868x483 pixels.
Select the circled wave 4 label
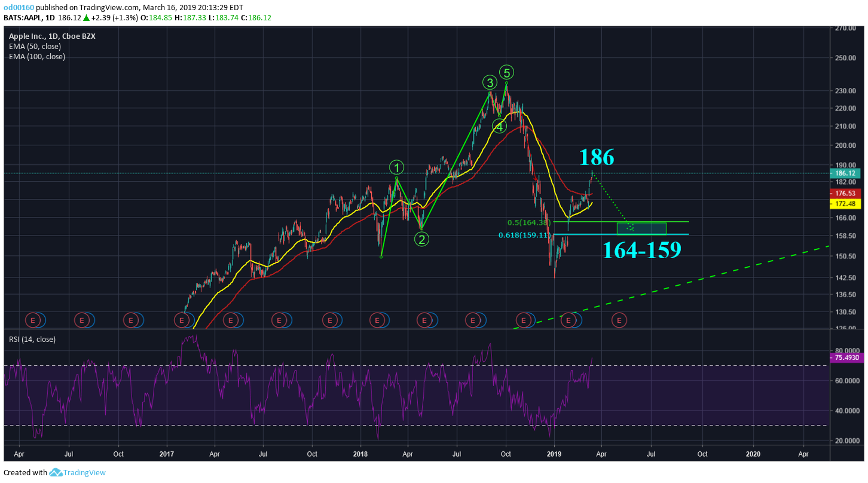point(500,126)
